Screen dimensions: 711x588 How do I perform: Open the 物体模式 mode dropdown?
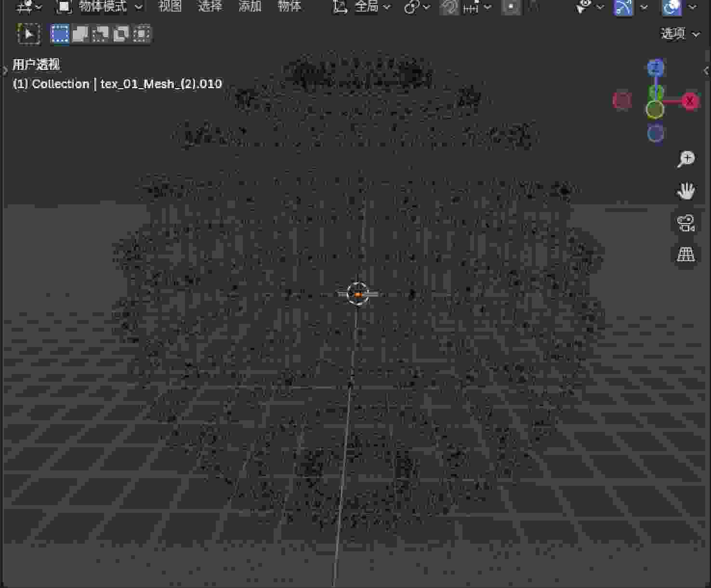tap(100, 7)
